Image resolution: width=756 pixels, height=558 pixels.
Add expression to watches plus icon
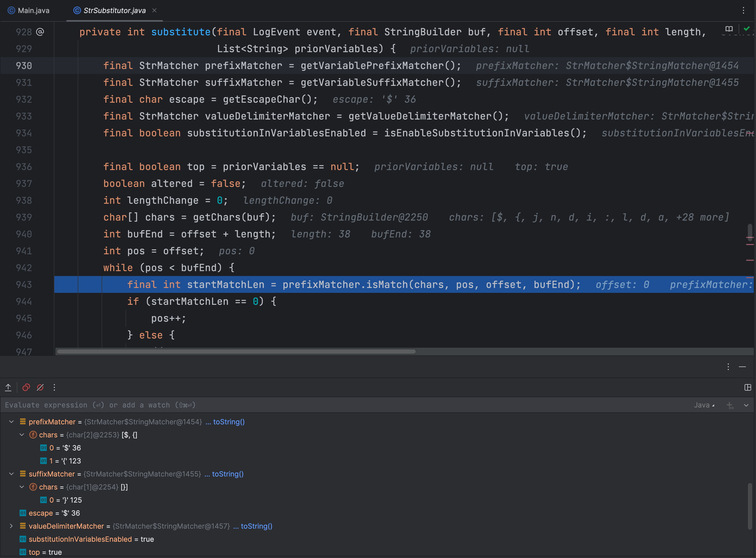(730, 405)
